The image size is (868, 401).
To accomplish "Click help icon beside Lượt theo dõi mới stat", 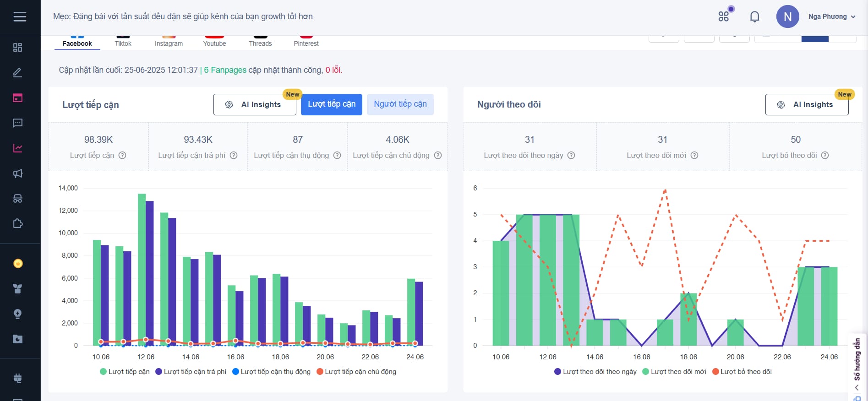I will pos(694,155).
